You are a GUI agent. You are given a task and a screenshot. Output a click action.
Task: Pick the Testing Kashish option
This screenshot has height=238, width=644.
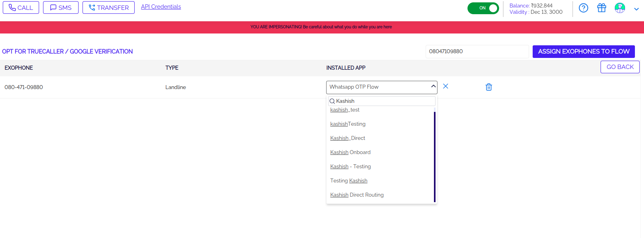[349, 181]
